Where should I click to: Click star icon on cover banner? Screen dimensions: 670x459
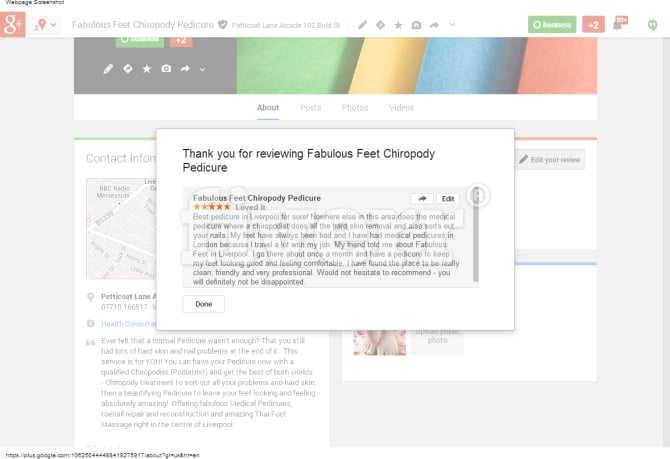(147, 69)
